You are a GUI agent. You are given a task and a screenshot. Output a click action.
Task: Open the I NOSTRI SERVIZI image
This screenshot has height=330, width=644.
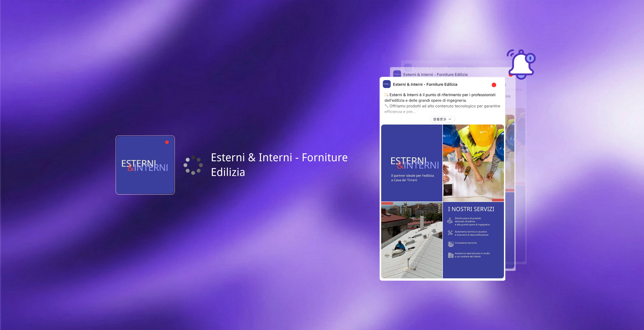[473, 240]
